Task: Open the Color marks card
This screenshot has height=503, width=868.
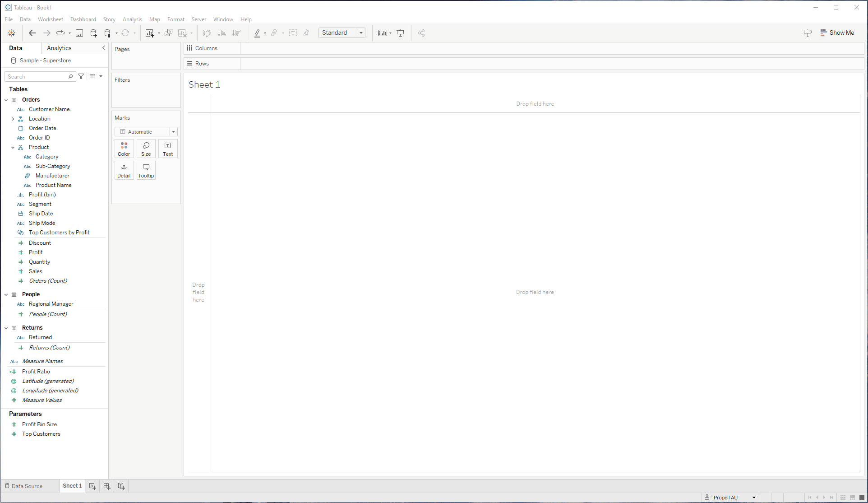Action: pos(124,149)
